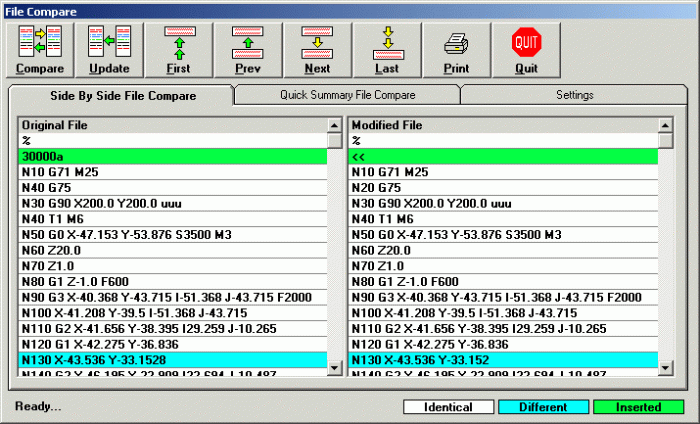Select N80 G1 Z-1.0 F600 in Original File
This screenshot has width=700, height=424.
[x=173, y=282]
